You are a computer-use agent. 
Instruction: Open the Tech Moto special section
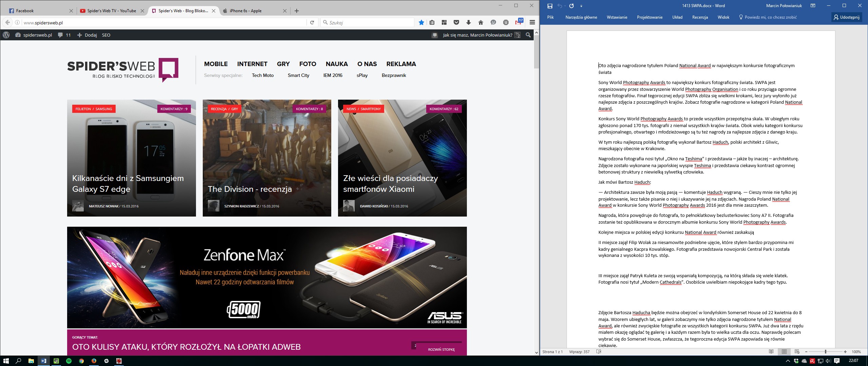(262, 75)
